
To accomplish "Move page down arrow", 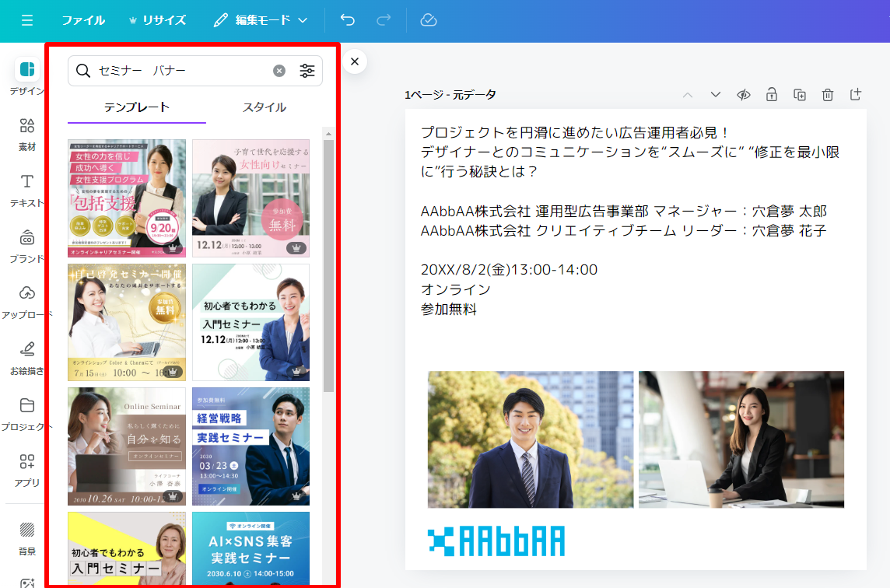I will (715, 95).
